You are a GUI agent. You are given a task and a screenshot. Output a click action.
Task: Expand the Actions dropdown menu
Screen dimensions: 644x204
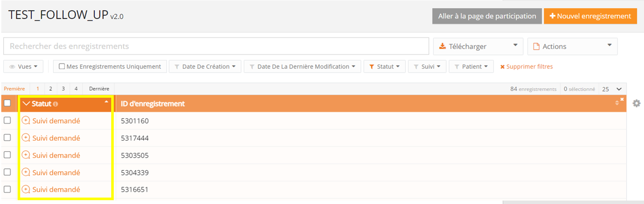click(x=572, y=46)
